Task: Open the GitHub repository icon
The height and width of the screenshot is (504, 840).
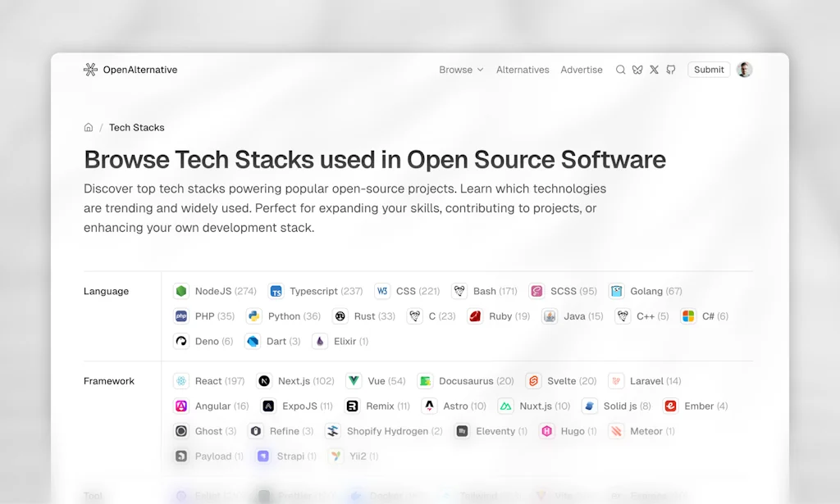Action: point(670,70)
